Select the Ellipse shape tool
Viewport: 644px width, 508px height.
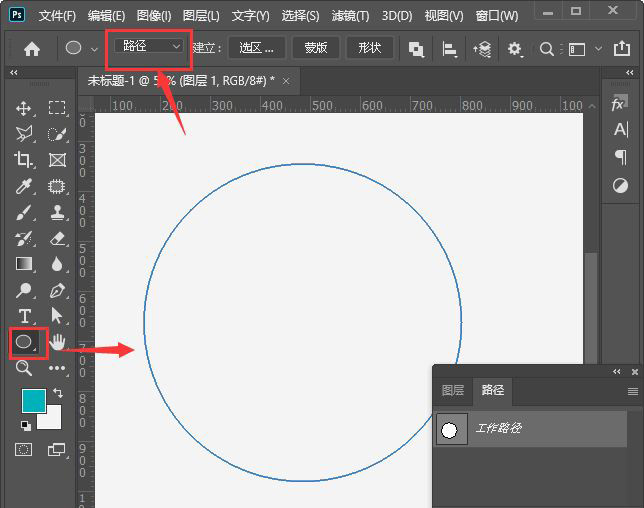(24, 342)
